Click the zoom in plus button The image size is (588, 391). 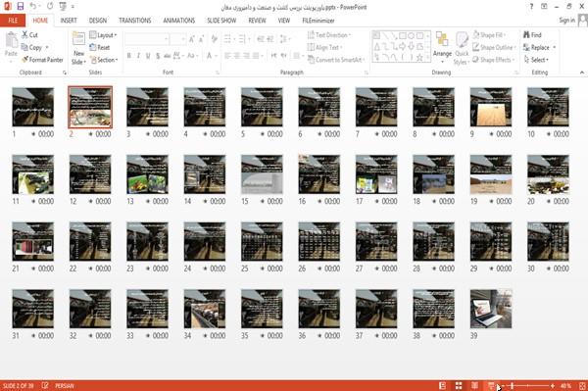tap(553, 386)
